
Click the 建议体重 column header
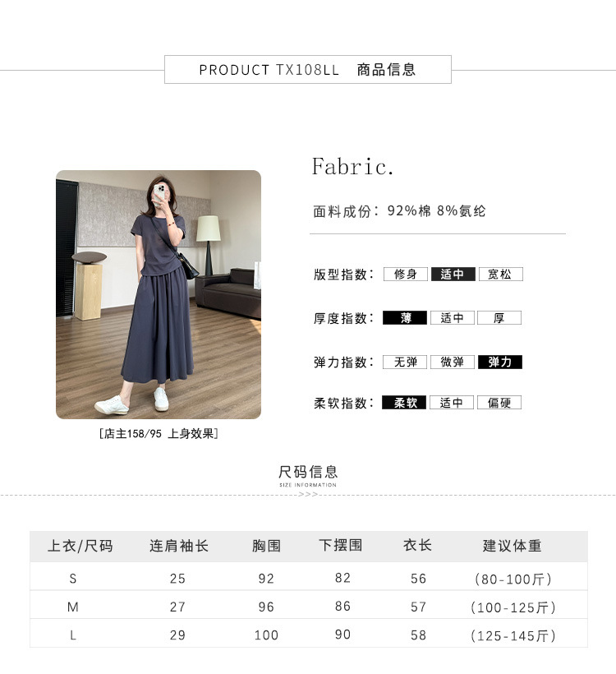[512, 546]
